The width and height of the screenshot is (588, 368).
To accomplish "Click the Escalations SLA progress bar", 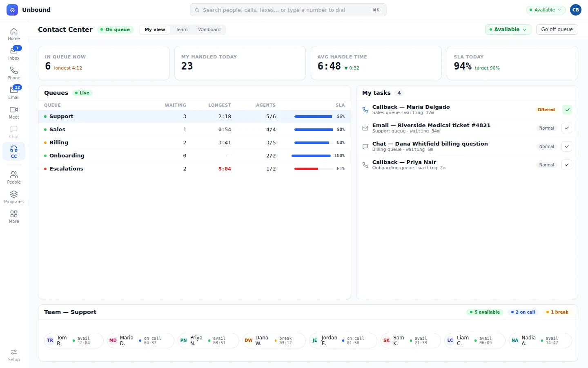I will pyautogui.click(x=314, y=169).
